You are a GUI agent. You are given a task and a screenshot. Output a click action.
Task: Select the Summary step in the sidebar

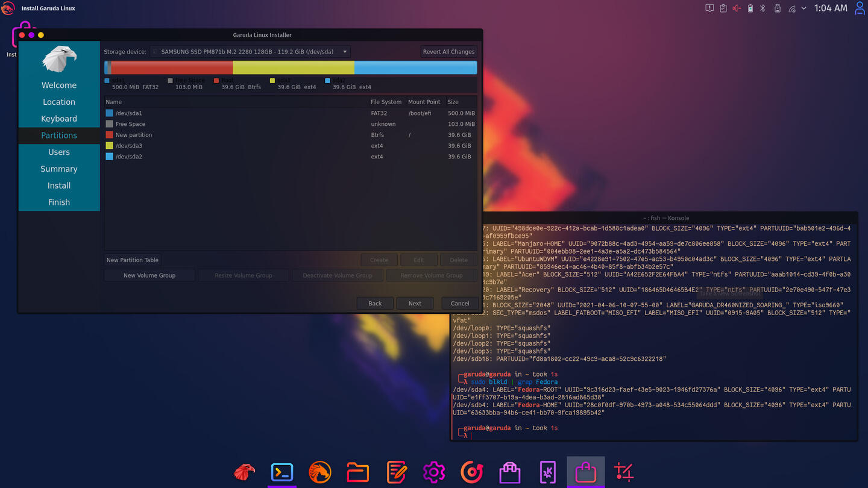pos(59,169)
